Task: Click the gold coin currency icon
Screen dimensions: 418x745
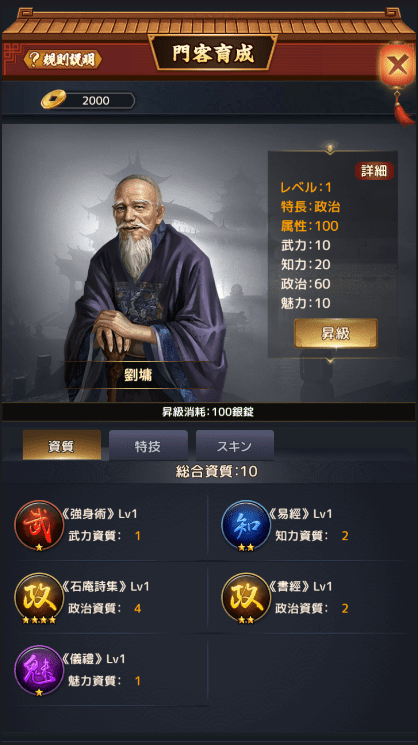Action: point(53,100)
